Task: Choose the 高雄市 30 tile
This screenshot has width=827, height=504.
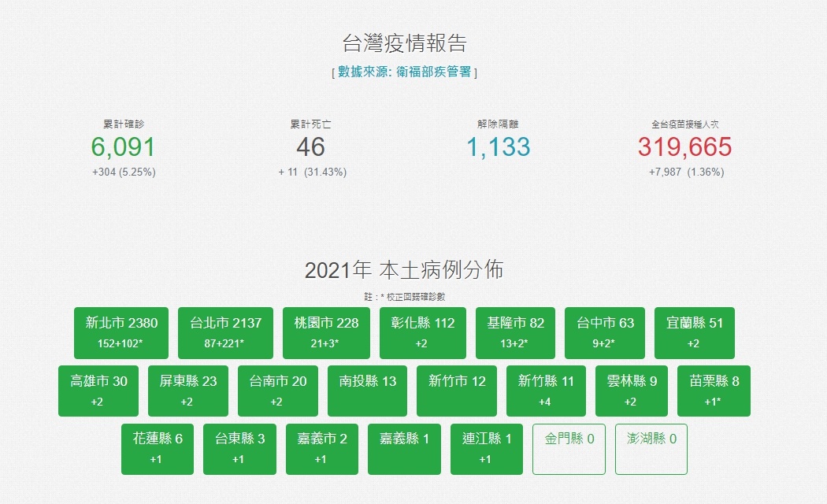Action: click(98, 391)
